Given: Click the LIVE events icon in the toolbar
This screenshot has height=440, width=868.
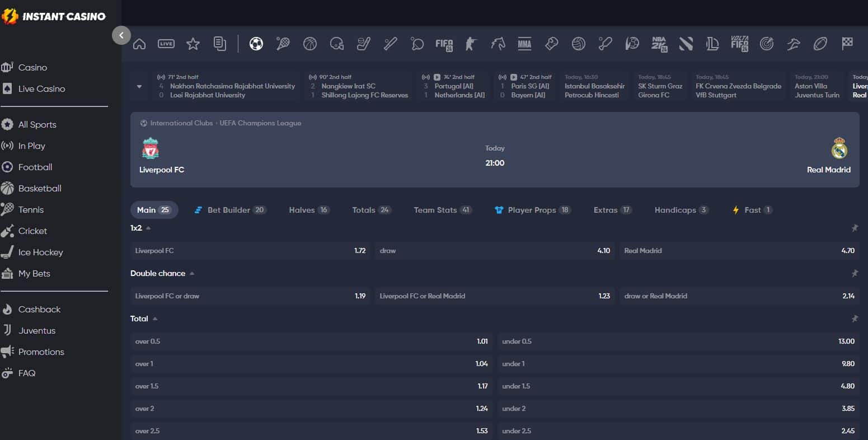Looking at the screenshot, I should tap(166, 44).
